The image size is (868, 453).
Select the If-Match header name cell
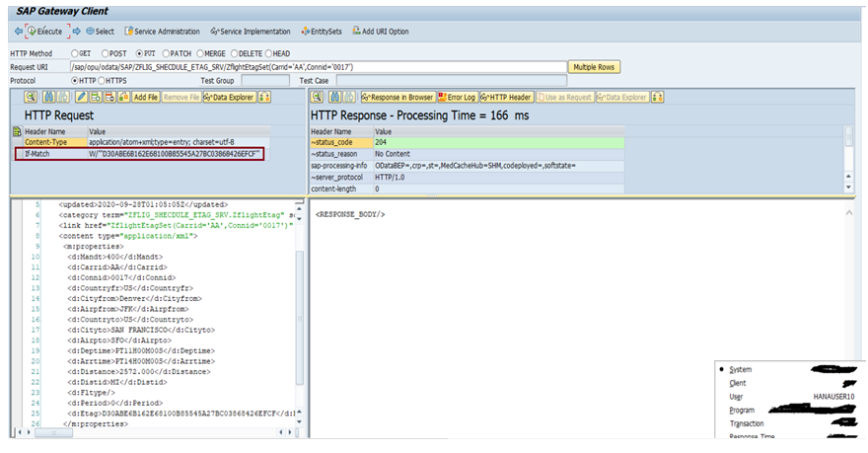click(x=55, y=154)
